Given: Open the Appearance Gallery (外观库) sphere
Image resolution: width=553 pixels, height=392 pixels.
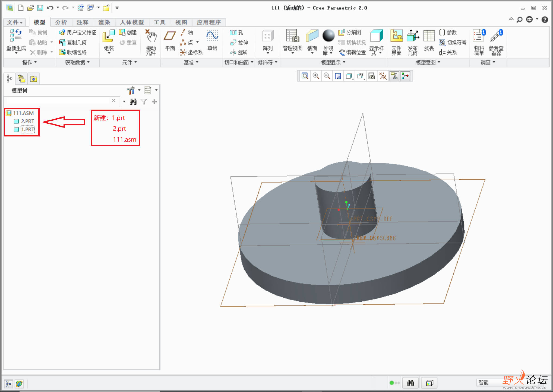Looking at the screenshot, I should (328, 36).
